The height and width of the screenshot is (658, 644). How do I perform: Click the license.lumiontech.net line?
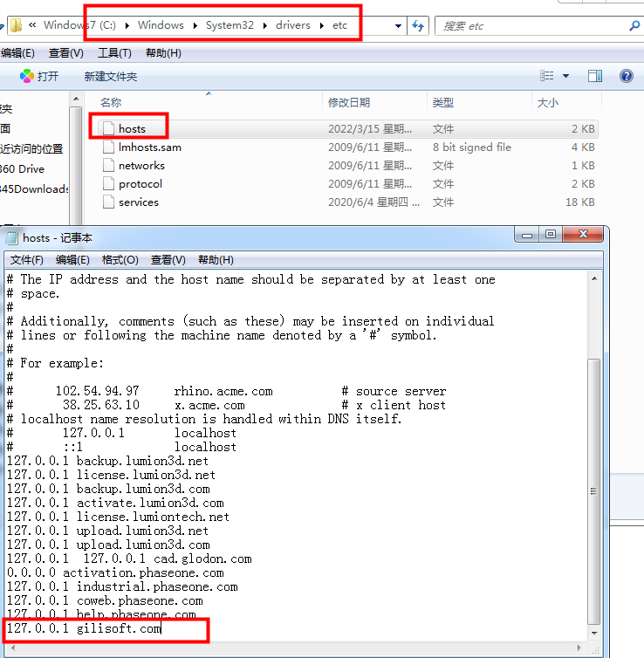click(x=118, y=517)
